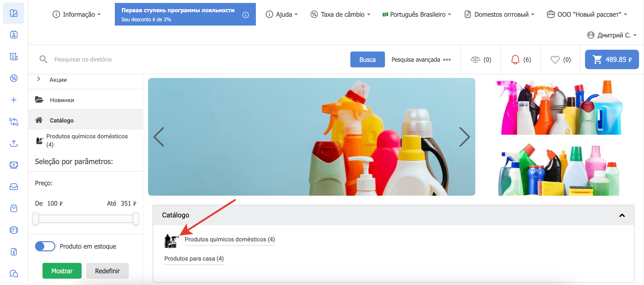The image size is (644, 285).
Task: Click the Produtos para casa link
Action: pos(194,258)
